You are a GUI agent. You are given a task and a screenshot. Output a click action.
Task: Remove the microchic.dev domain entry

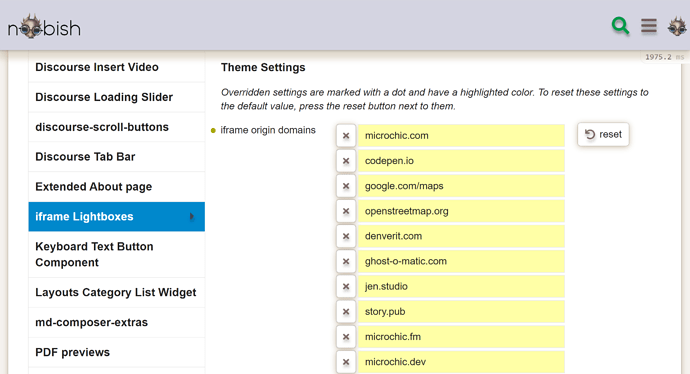point(346,362)
